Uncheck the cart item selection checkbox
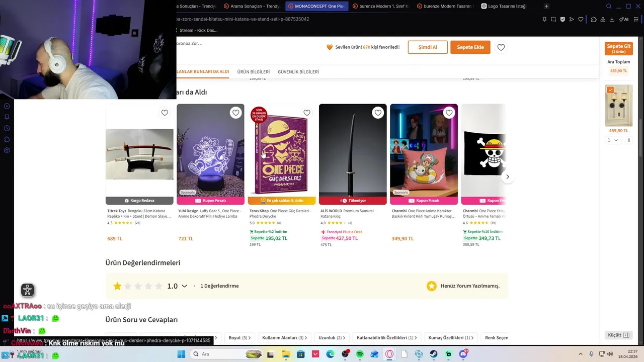 [x=610, y=90]
